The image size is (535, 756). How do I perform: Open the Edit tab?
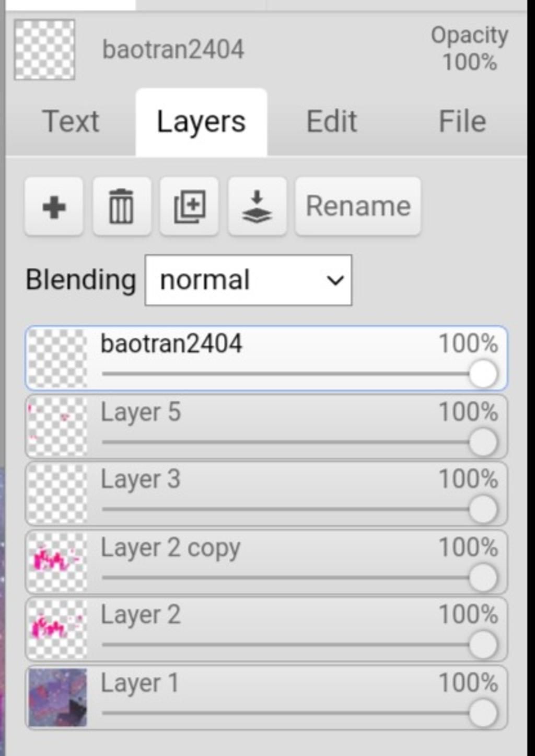[x=332, y=122]
